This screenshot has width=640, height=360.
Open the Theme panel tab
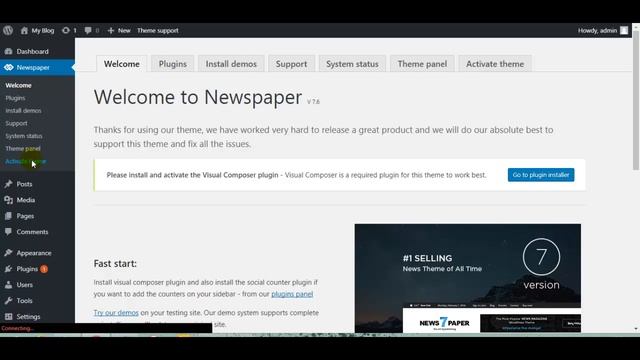click(422, 64)
